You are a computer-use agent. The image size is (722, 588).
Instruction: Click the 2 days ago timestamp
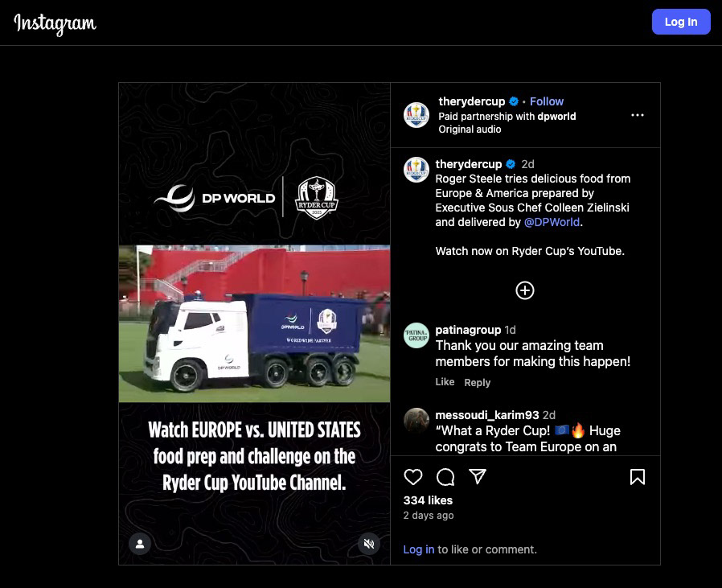pos(429,515)
